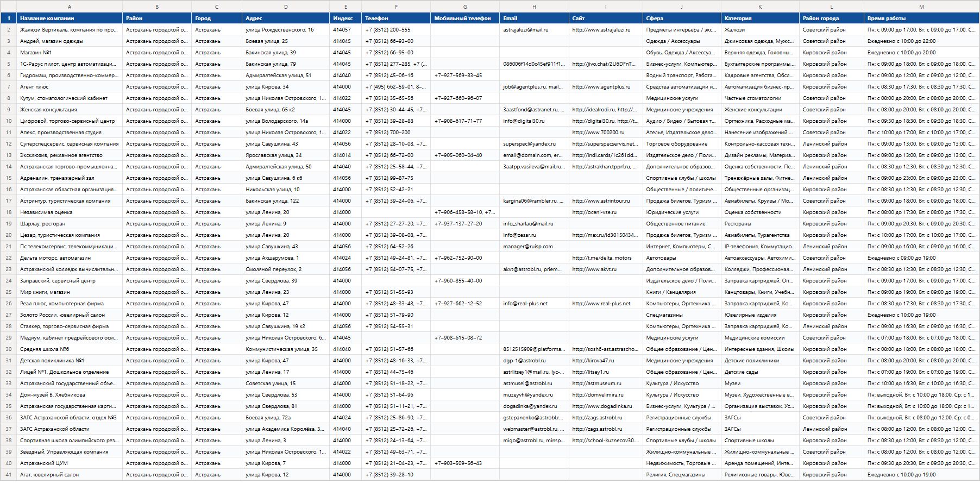Click the phone cell '+7 (8512) 39–28–10'
The height and width of the screenshot is (490, 980).
(396, 475)
